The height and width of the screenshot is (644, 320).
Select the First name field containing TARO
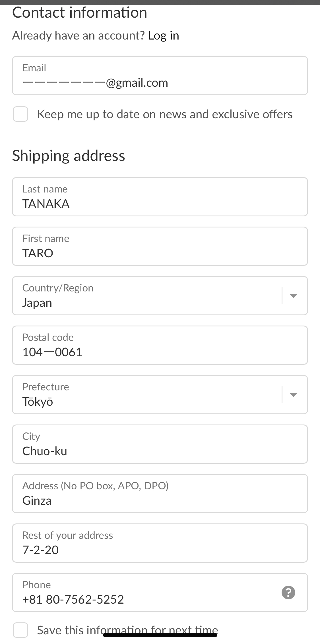tap(160, 246)
